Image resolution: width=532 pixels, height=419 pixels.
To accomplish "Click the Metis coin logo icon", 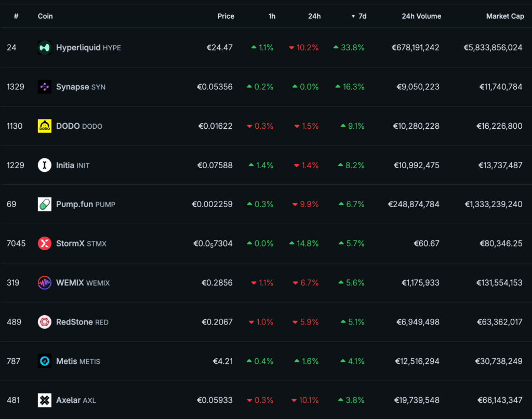I will click(x=45, y=361).
